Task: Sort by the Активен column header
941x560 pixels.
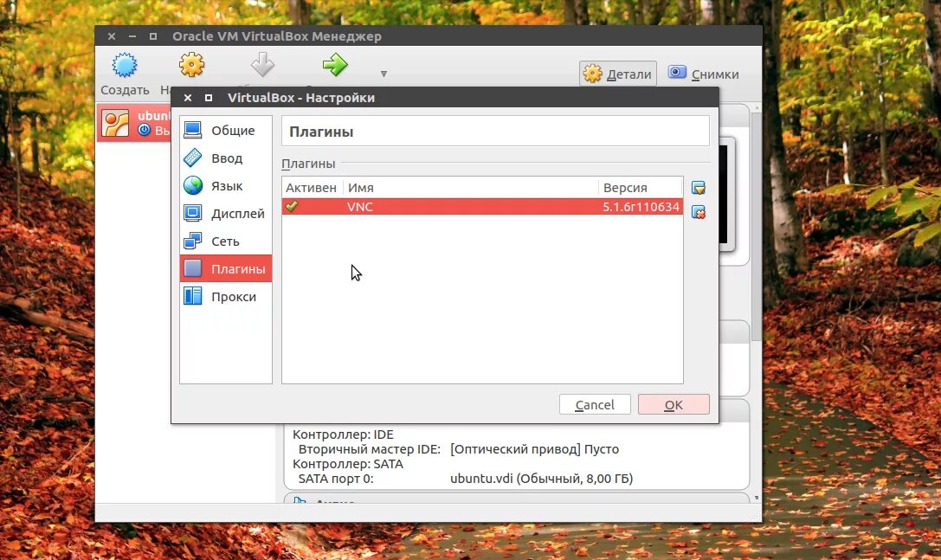Action: coord(312,187)
